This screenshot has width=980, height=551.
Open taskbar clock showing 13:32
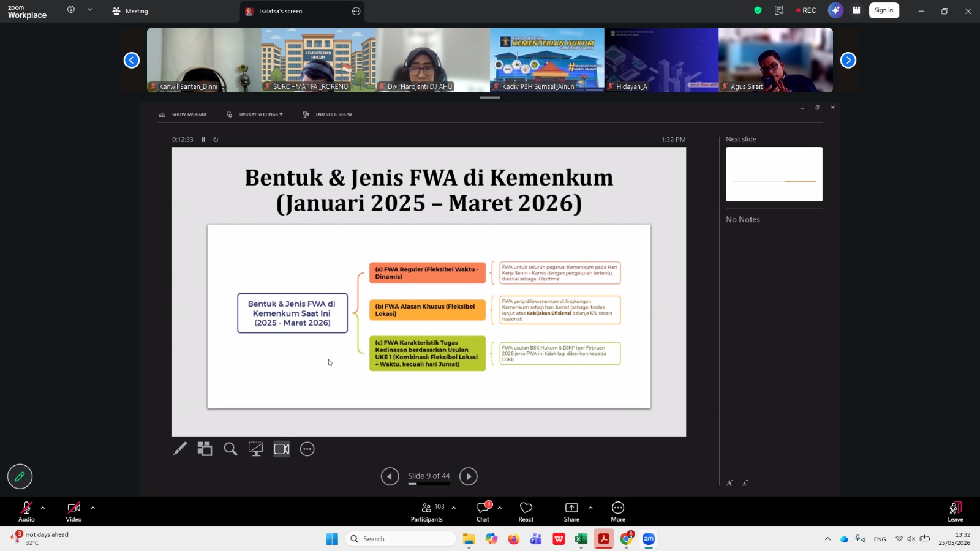coord(954,539)
